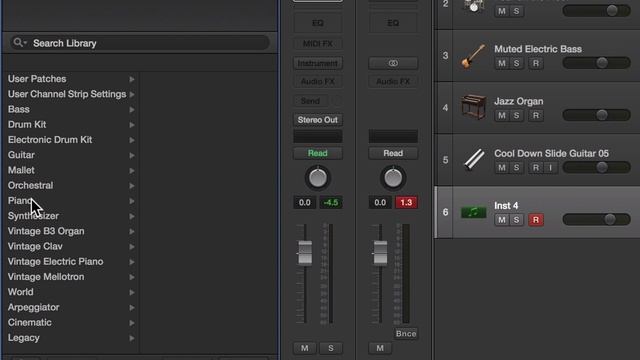Change the white Read automation mode

coord(393,153)
